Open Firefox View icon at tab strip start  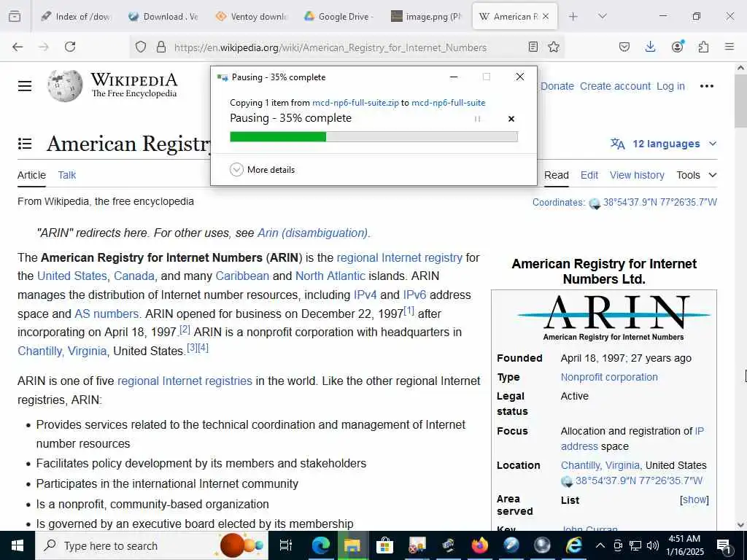15,16
